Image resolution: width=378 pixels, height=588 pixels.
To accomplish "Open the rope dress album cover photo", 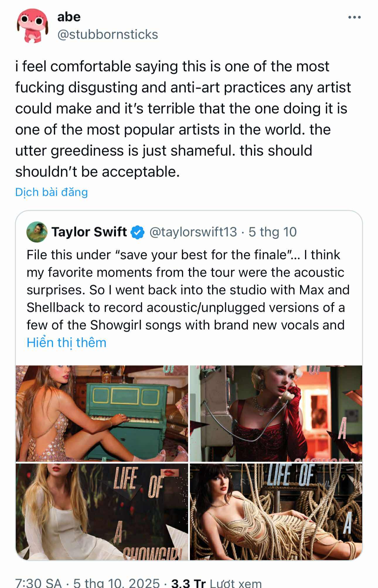I will pyautogui.click(x=276, y=512).
